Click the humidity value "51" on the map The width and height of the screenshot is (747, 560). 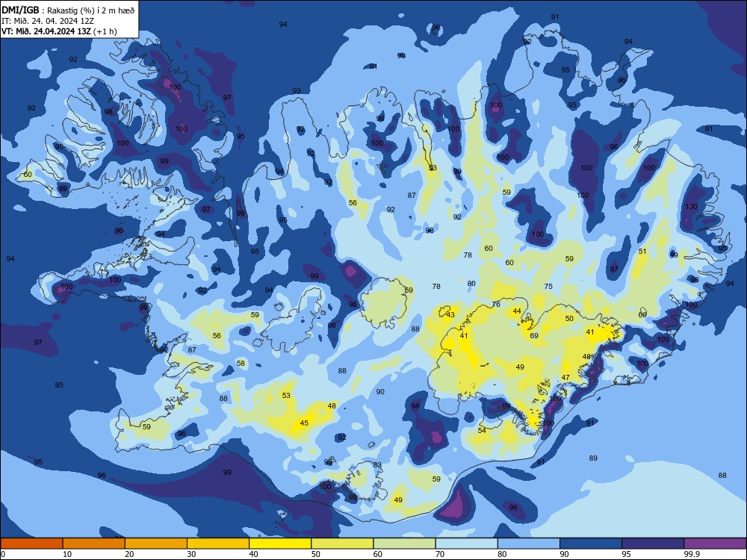click(642, 252)
